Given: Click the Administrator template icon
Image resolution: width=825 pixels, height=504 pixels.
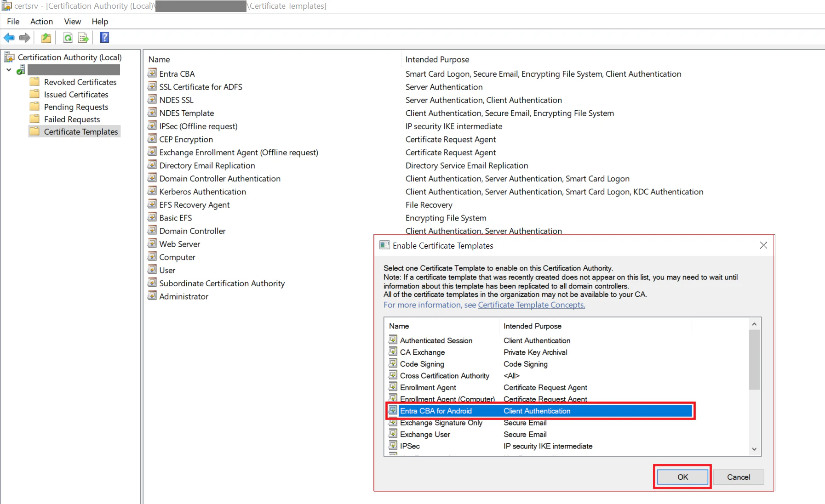Looking at the screenshot, I should pyautogui.click(x=152, y=296).
